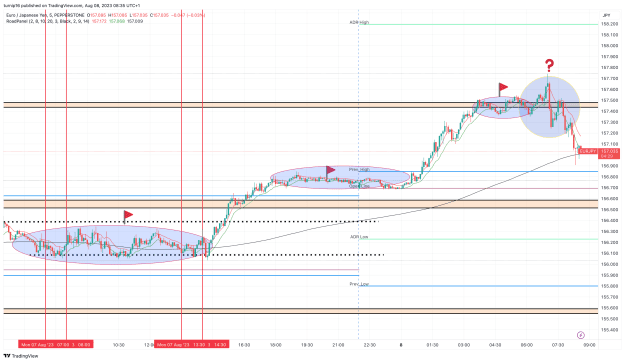Click the Prev. Low line label

(x=359, y=284)
